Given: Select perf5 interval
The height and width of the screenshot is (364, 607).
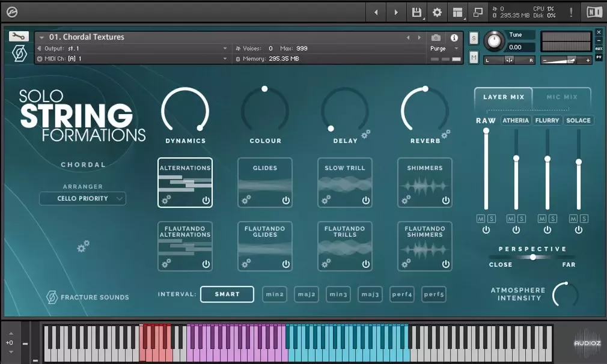Looking at the screenshot, I should coord(433,294).
